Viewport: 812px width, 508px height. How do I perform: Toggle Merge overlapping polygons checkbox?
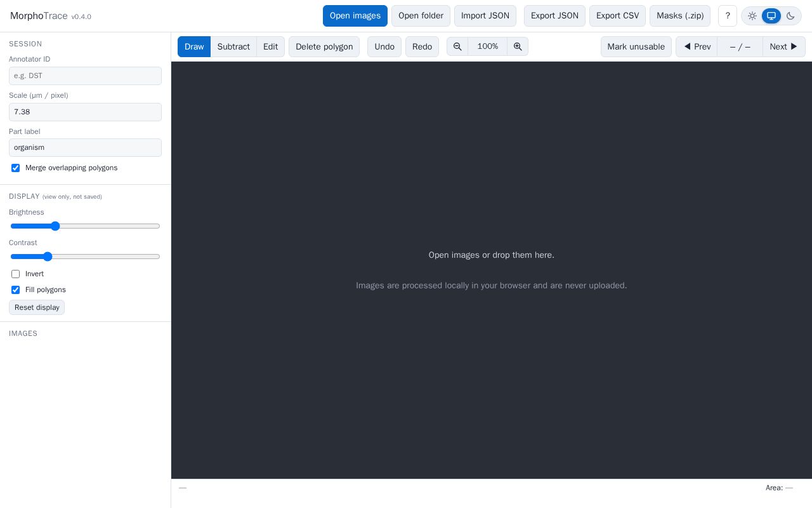click(x=16, y=168)
